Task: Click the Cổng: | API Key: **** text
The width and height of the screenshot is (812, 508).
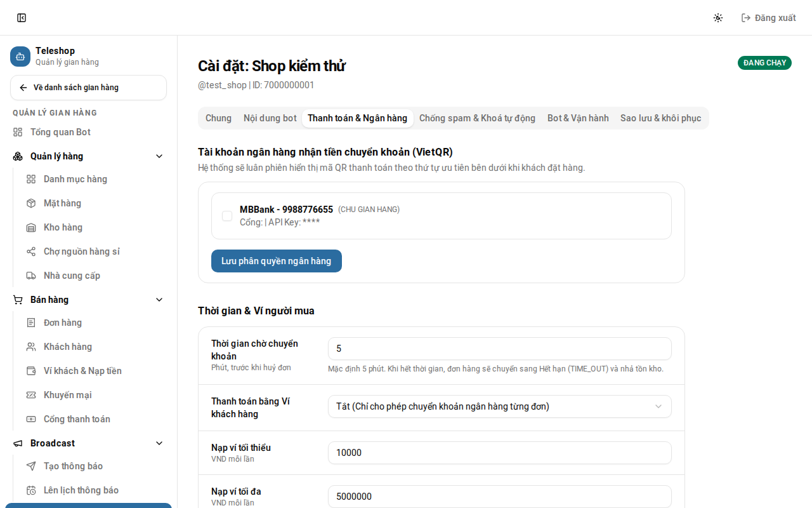Action: pos(280,222)
